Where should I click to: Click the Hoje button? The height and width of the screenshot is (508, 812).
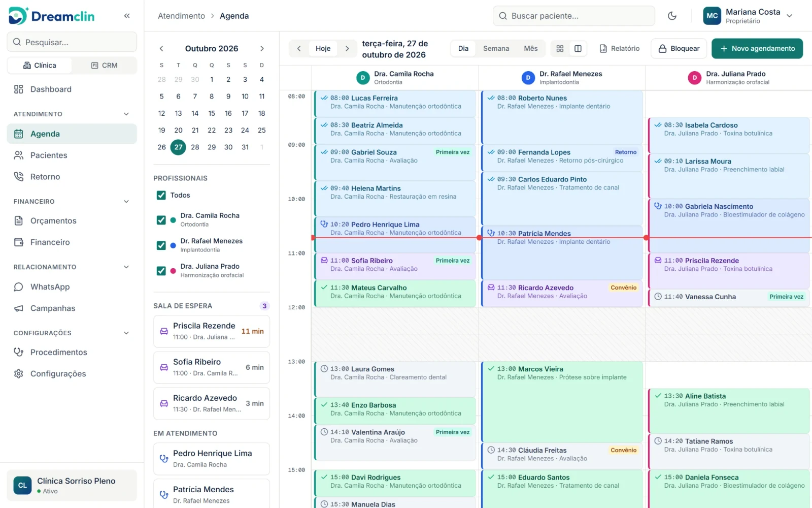323,49
